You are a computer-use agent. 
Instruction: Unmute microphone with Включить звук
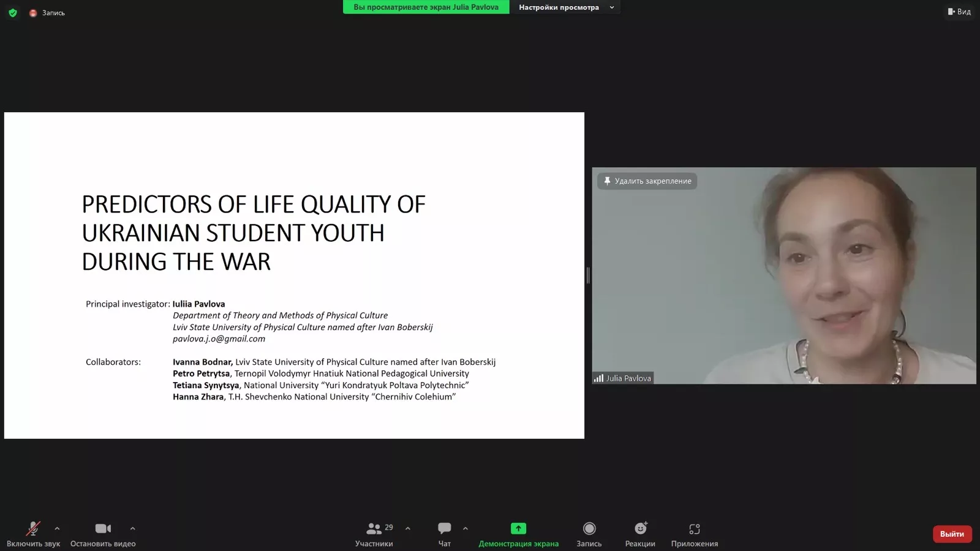pyautogui.click(x=33, y=534)
